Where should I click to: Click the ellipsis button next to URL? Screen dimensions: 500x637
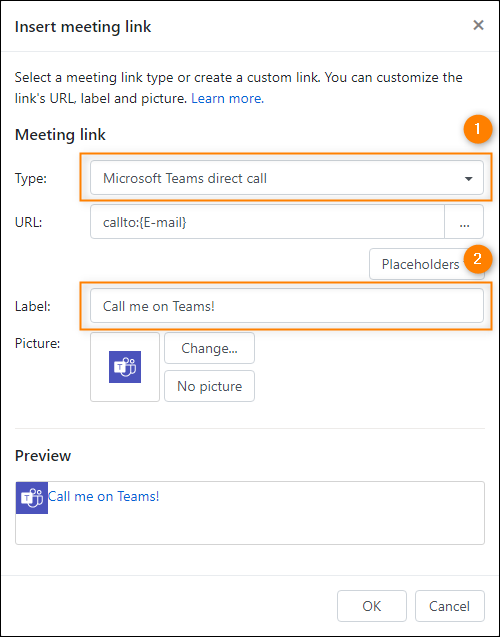pos(464,222)
